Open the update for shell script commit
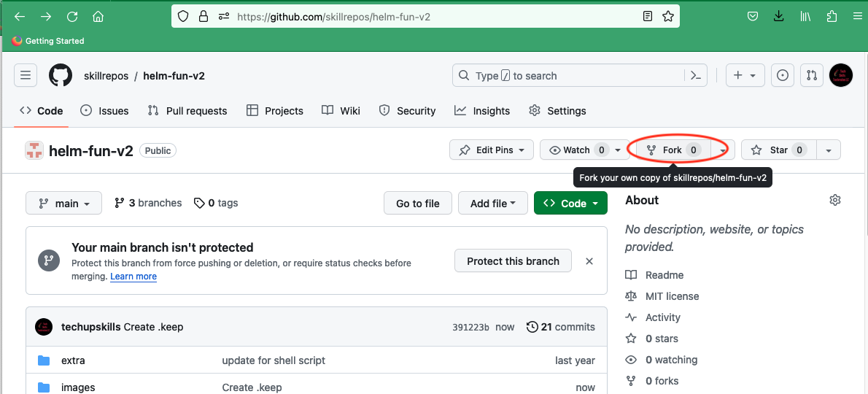Screen dimensions: 868x394 coord(274,360)
